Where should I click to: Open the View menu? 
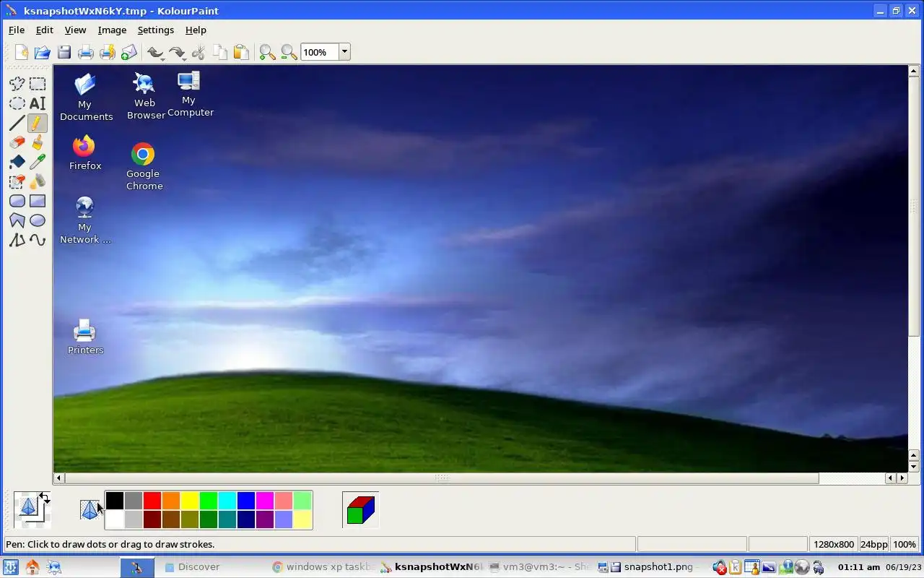75,30
